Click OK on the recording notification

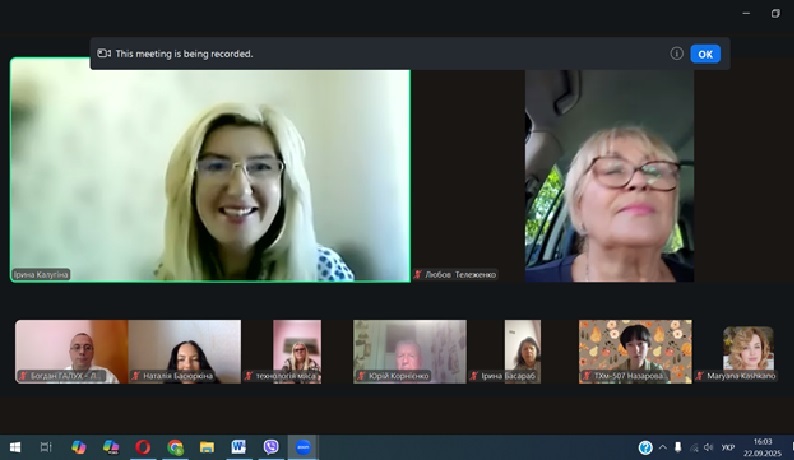point(705,54)
